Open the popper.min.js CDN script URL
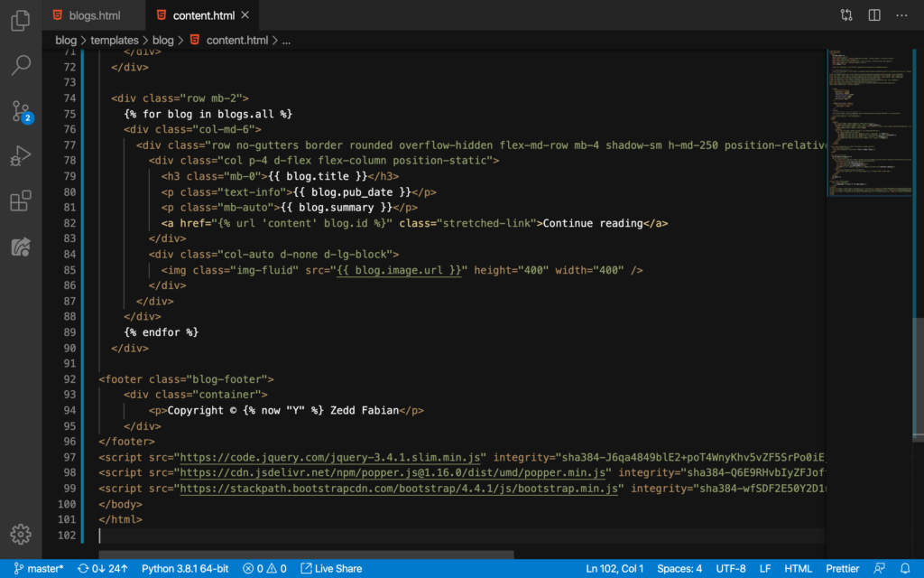 (393, 473)
